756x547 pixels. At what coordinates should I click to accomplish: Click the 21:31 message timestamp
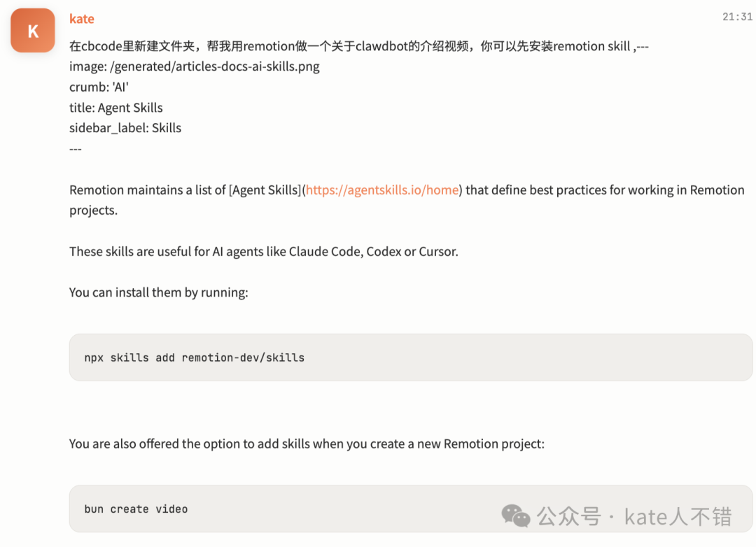click(x=737, y=17)
